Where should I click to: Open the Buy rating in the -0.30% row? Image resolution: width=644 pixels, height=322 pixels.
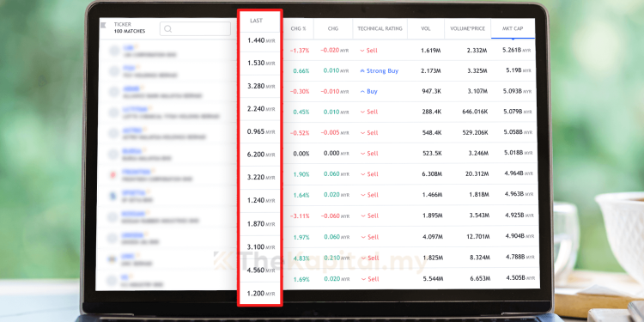point(369,91)
